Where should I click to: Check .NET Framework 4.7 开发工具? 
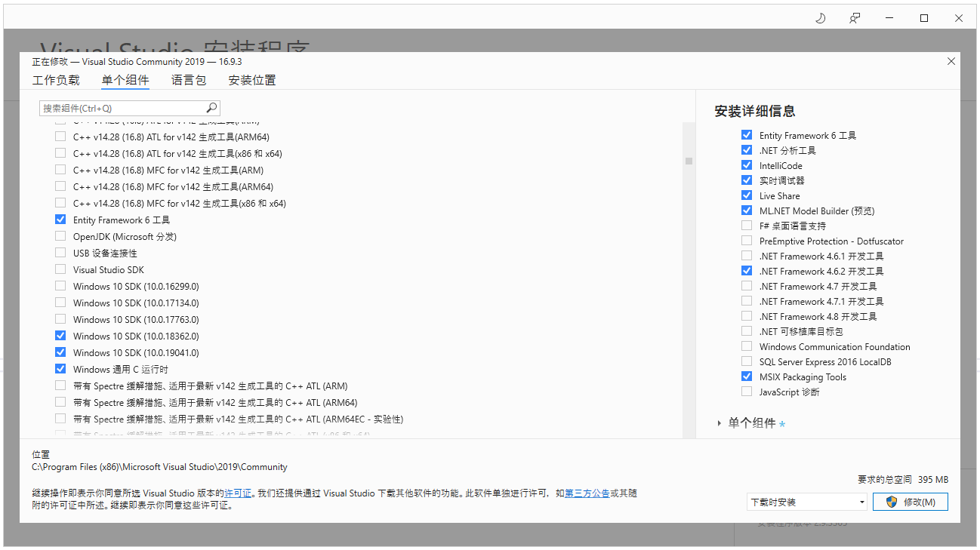pyautogui.click(x=747, y=286)
